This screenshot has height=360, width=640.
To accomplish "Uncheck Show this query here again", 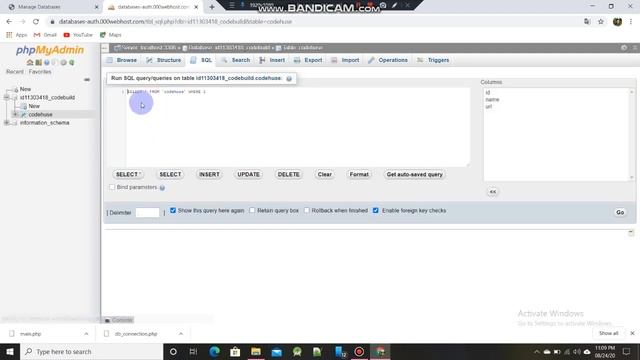I will click(173, 210).
